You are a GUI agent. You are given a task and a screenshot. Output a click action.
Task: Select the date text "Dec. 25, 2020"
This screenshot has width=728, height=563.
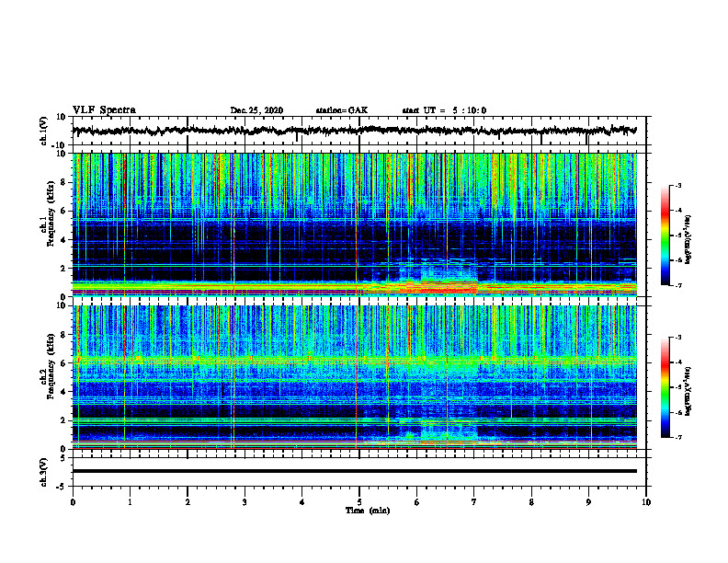(x=256, y=110)
